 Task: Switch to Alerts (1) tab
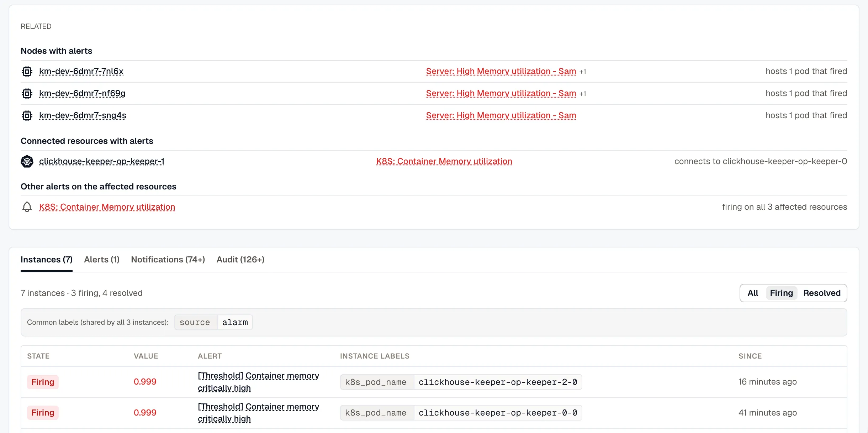click(x=102, y=260)
